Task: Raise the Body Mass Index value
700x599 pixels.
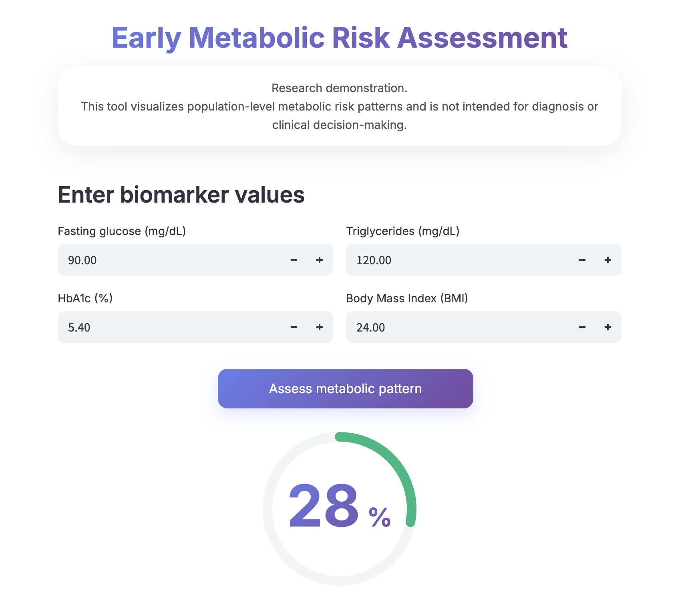Action: coord(607,327)
